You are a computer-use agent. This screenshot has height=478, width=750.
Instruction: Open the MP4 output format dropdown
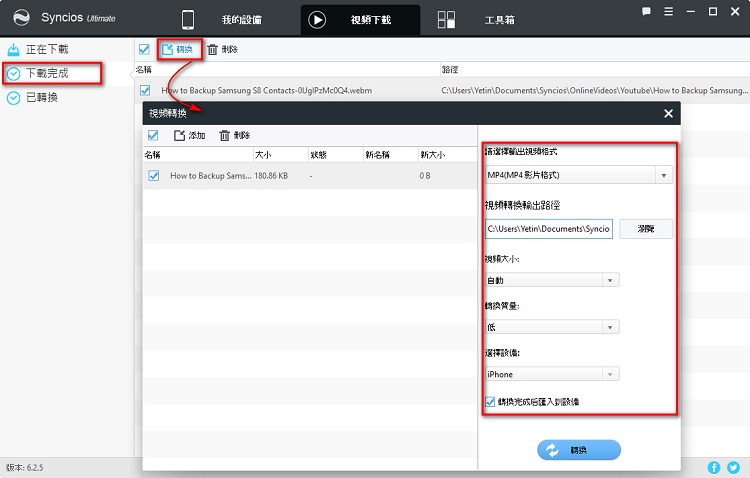[x=579, y=175]
